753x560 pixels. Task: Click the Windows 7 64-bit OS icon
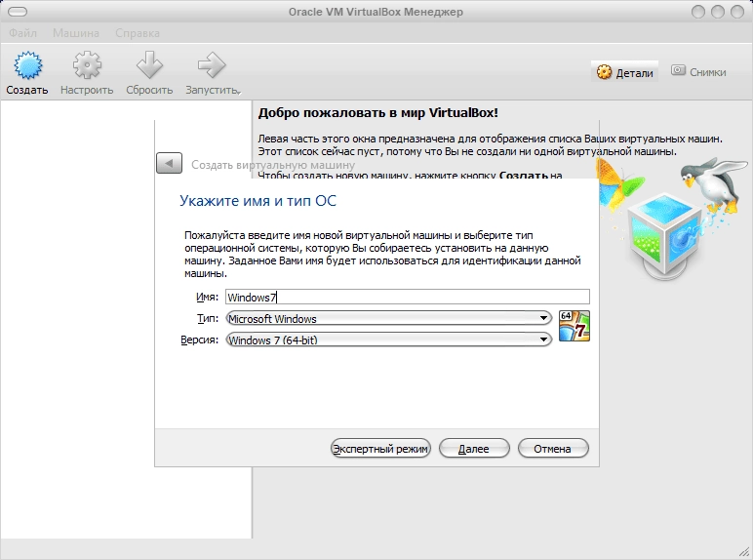(575, 326)
